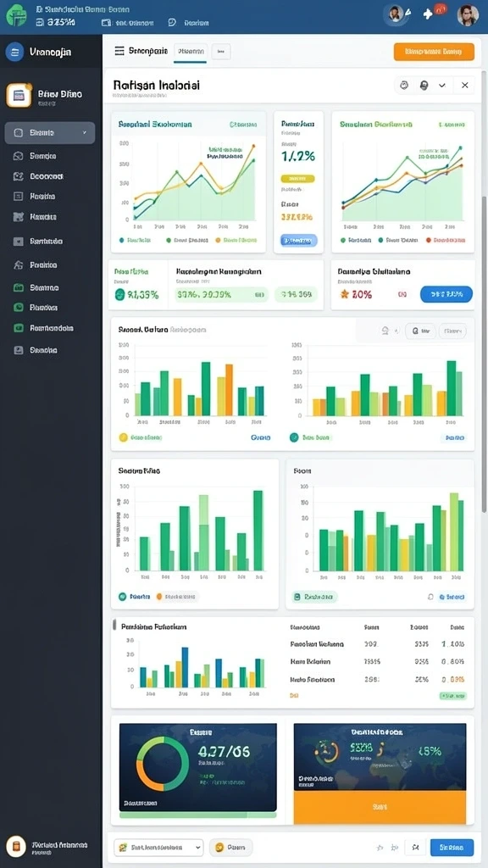Open the hamburger menu beside the top tabs
The width and height of the screenshot is (488, 868).
pos(119,51)
